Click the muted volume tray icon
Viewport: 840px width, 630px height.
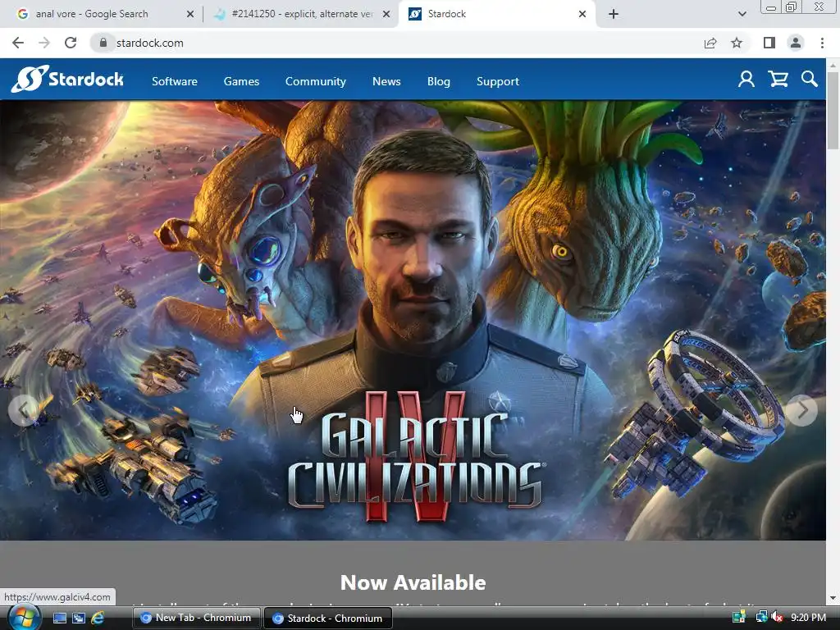tap(778, 618)
